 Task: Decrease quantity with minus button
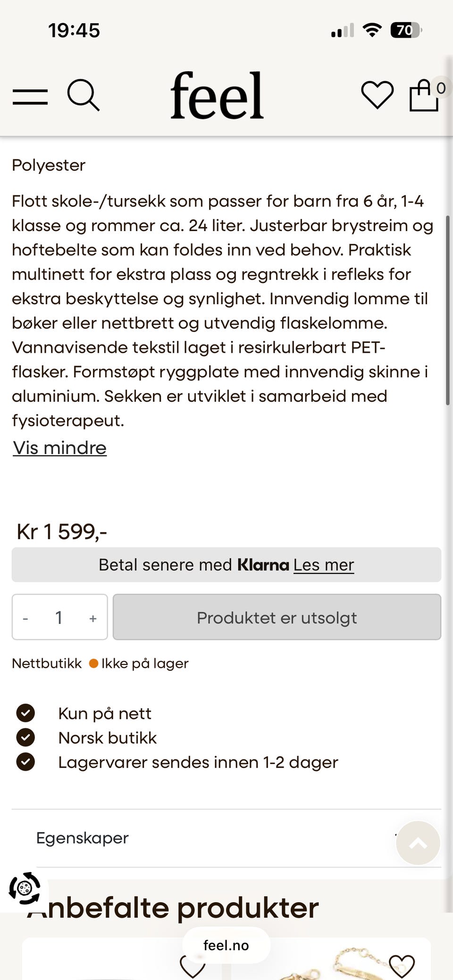click(x=25, y=618)
